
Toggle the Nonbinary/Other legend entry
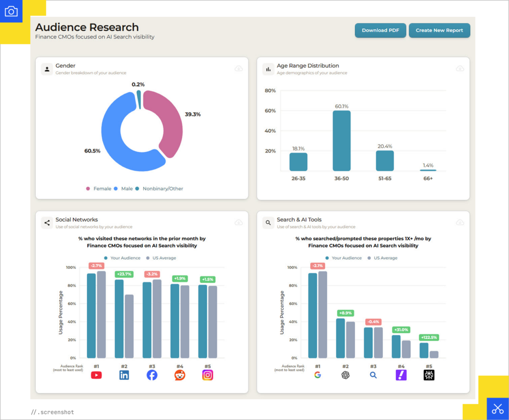pyautogui.click(x=159, y=188)
